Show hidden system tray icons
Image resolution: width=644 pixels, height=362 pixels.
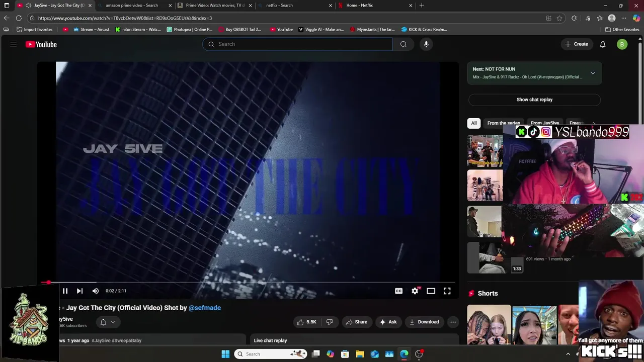coord(568,354)
